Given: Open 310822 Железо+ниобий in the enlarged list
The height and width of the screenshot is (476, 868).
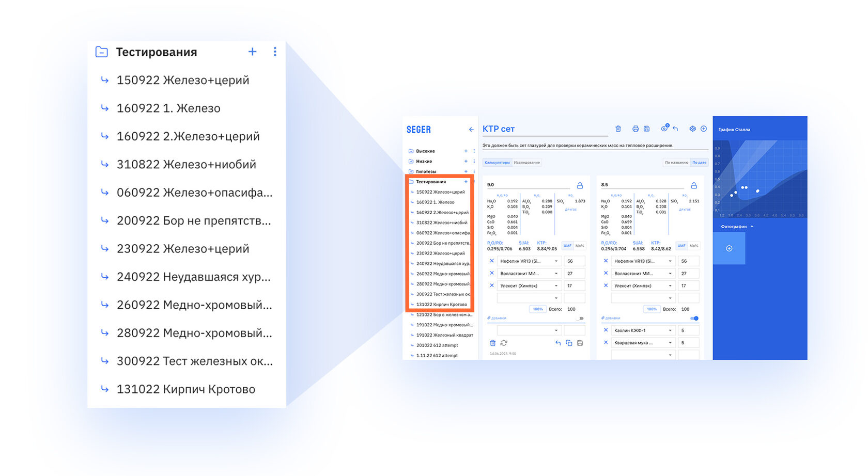Looking at the screenshot, I should pyautogui.click(x=187, y=164).
